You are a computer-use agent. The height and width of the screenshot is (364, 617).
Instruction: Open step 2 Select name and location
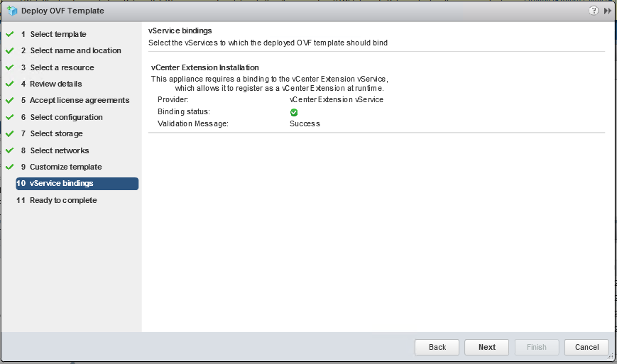(71, 50)
